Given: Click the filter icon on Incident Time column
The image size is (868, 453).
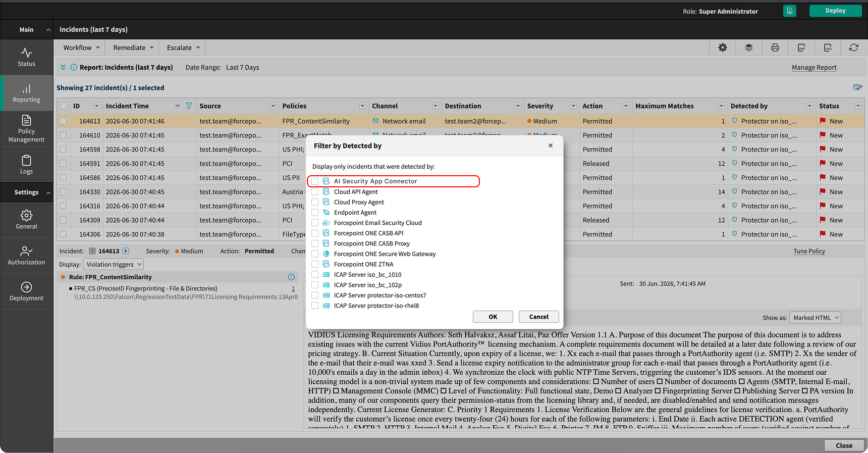Looking at the screenshot, I should (x=189, y=106).
